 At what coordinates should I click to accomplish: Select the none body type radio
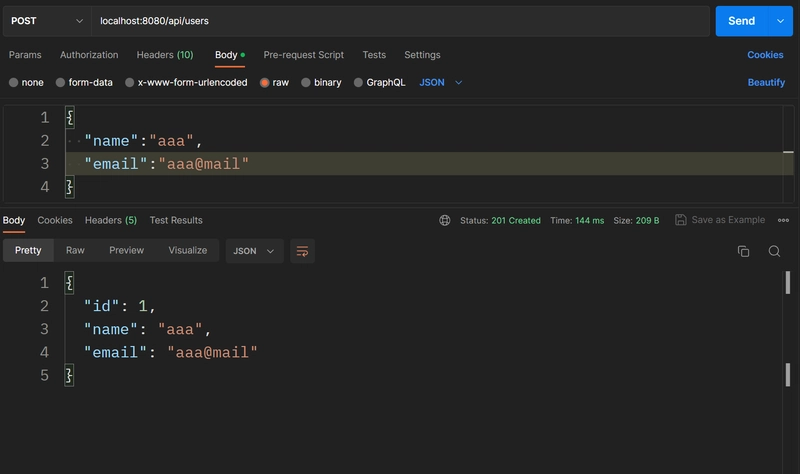click(14, 83)
